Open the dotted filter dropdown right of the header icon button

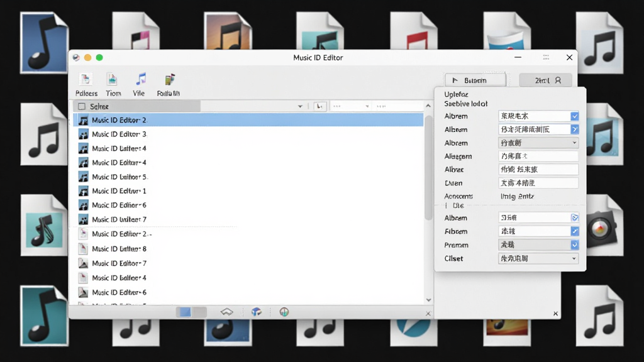350,106
